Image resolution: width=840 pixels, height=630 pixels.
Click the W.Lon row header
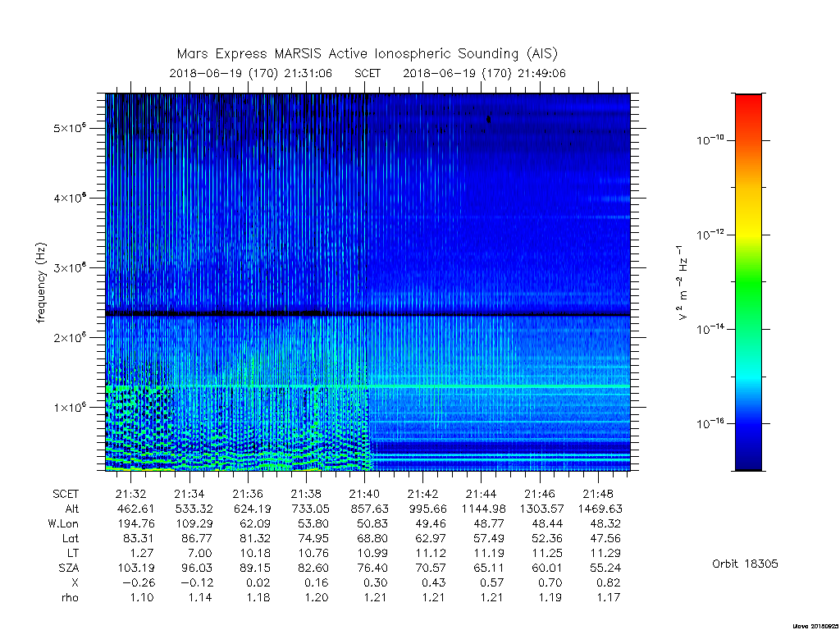pyautogui.click(x=63, y=523)
